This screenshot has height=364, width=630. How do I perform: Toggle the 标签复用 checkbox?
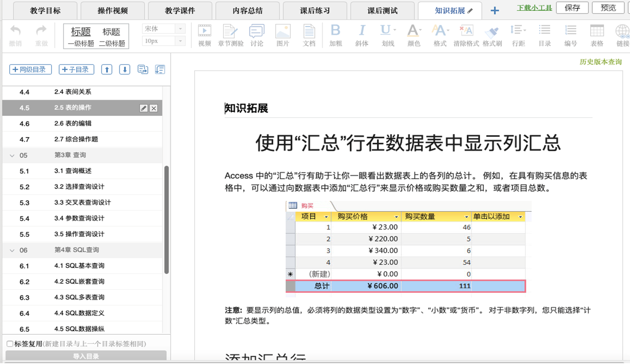click(10, 344)
